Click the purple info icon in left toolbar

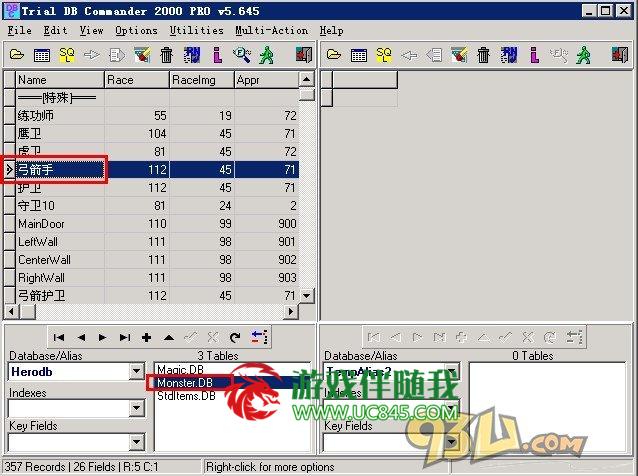click(x=217, y=55)
